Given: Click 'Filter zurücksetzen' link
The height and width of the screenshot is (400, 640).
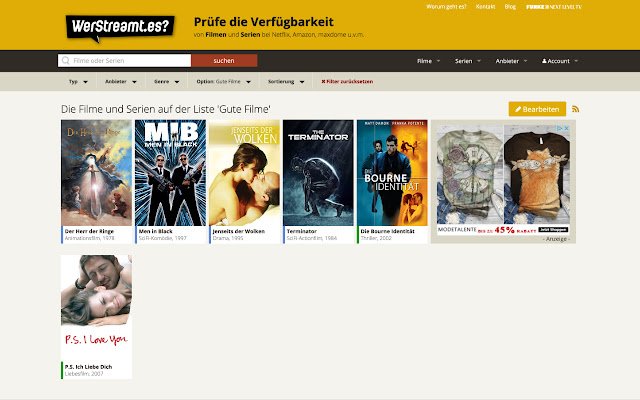Looking at the screenshot, I should point(347,82).
